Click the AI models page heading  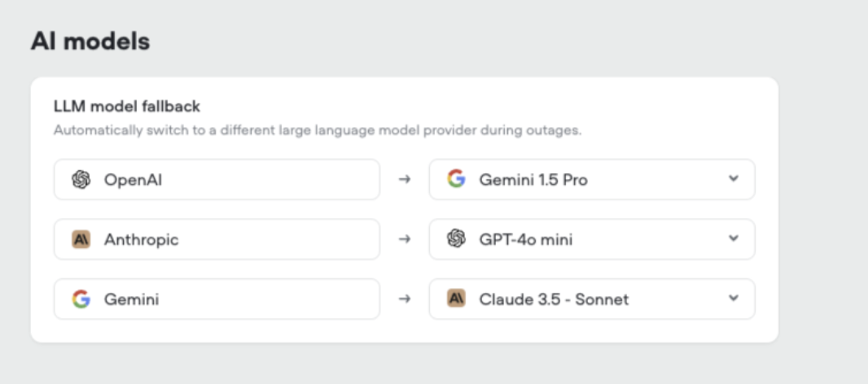coord(90,41)
